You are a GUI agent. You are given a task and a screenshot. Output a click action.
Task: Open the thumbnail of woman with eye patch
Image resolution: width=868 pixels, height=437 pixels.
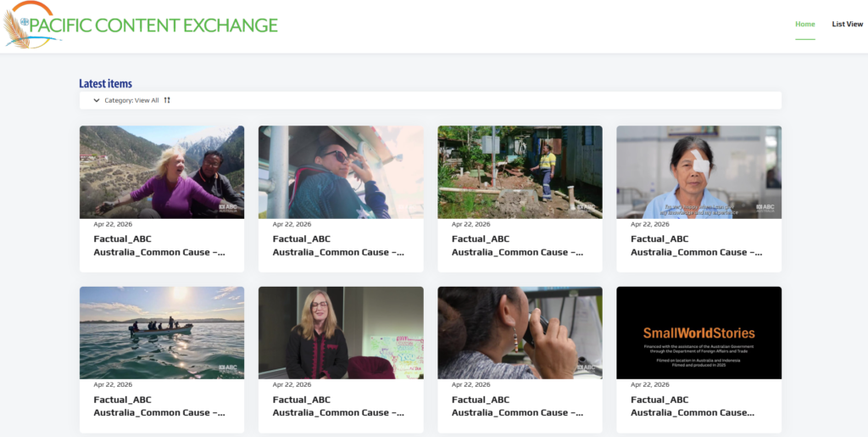[699, 172]
